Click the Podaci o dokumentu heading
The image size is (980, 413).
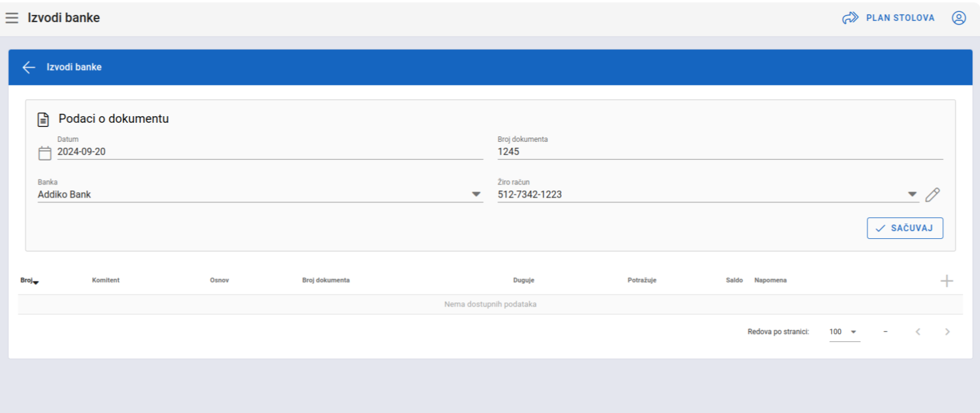(x=114, y=119)
